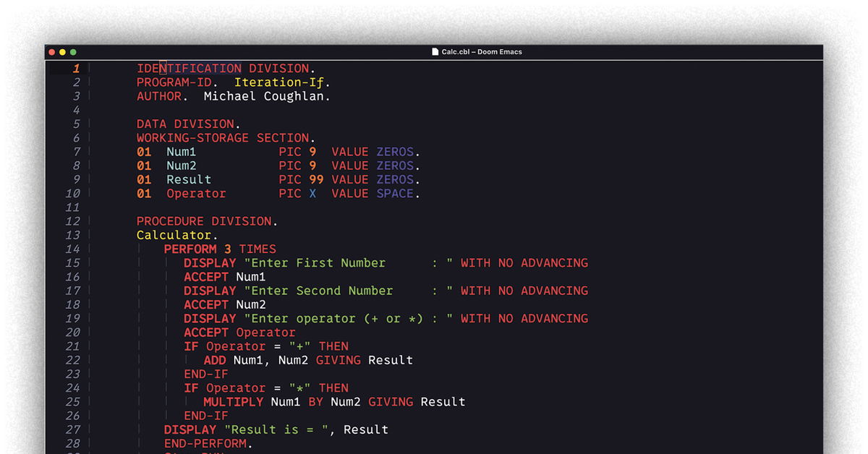Click the MULTIPLY keyword on line 25
This screenshot has height=454, width=868.
(x=234, y=402)
